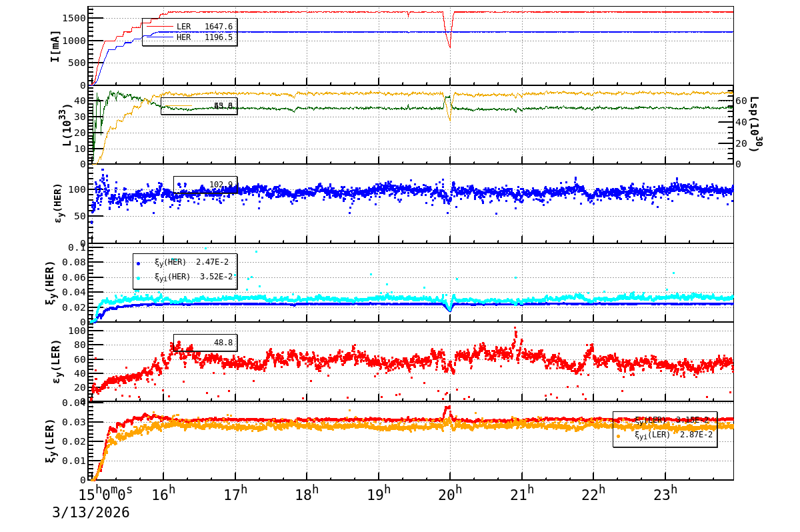800x532 pixels.
Task: Click the 20h time tick label
Action: pos(450,493)
